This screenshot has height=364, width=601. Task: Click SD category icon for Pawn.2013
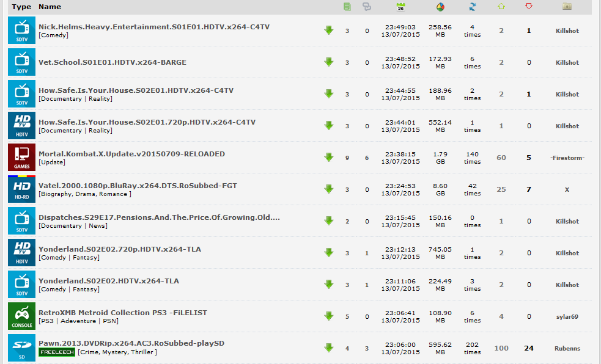[x=22, y=348]
